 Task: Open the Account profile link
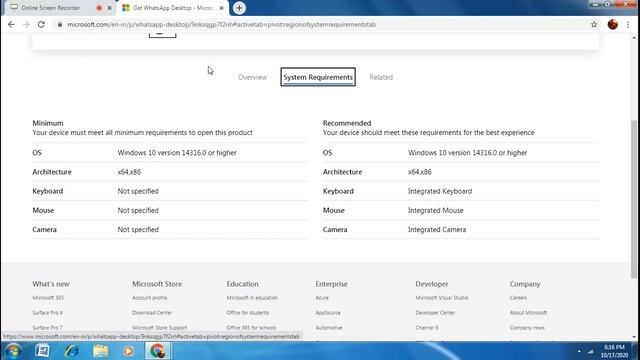click(x=150, y=298)
